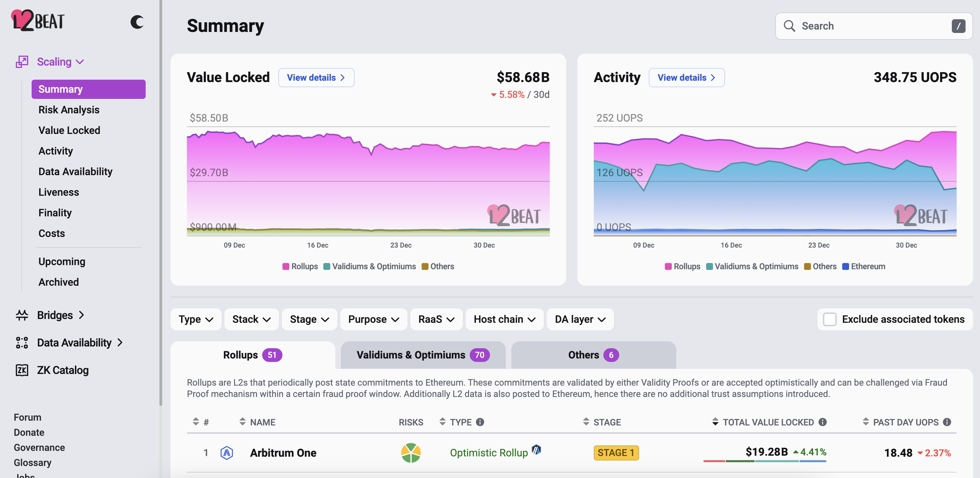Click the ZK Catalog icon
The image size is (980, 478).
click(x=22, y=370)
